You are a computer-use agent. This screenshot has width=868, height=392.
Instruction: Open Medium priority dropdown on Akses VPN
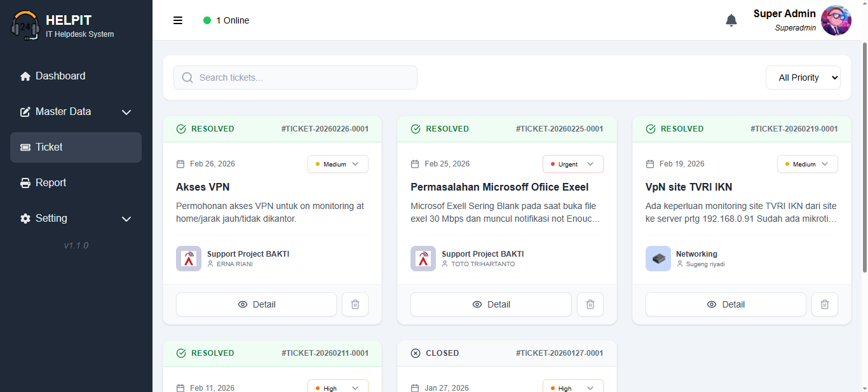pyautogui.click(x=338, y=164)
